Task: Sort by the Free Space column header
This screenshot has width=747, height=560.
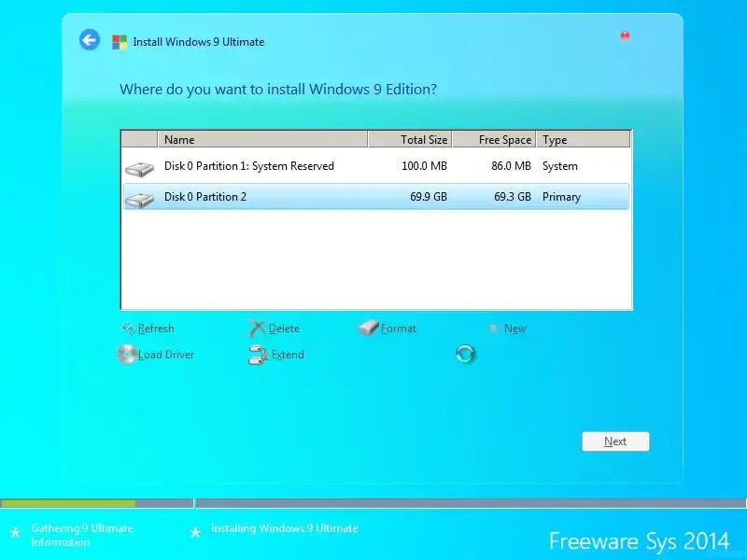Action: pyautogui.click(x=495, y=139)
